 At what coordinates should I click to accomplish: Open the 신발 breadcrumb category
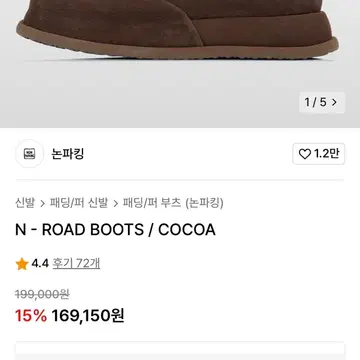(x=25, y=203)
